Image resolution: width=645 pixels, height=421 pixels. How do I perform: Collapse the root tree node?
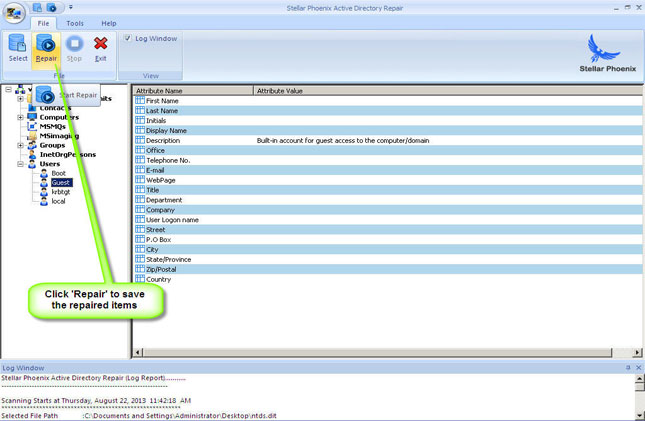(9, 89)
